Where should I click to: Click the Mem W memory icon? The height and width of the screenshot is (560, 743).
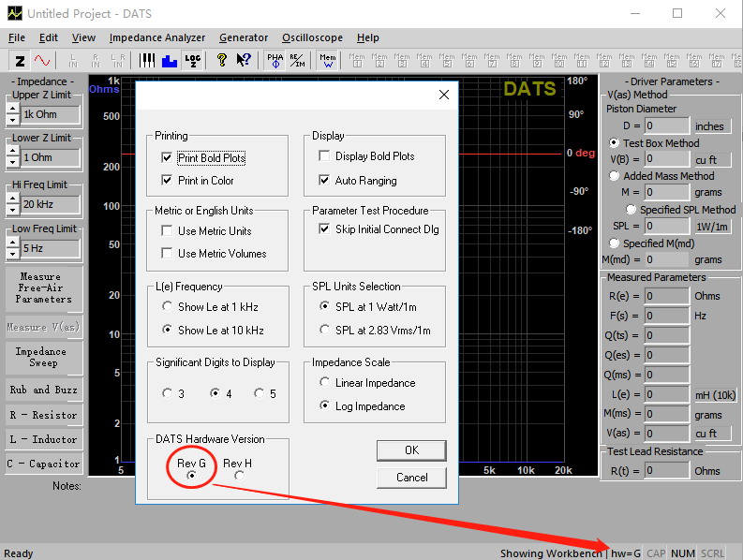tap(327, 61)
